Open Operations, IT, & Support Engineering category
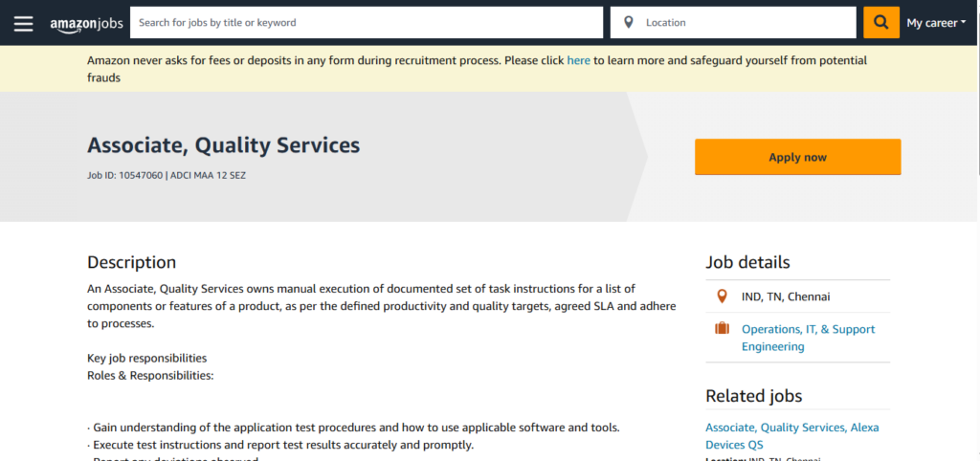The image size is (980, 461). click(x=808, y=338)
